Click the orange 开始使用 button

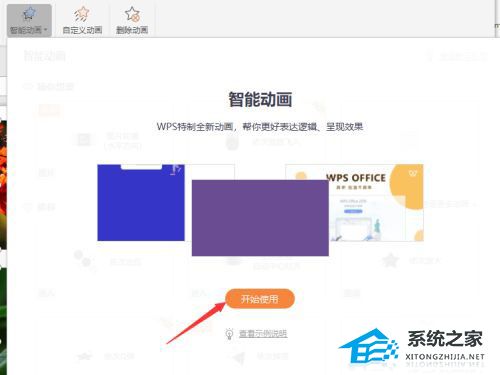tap(260, 299)
